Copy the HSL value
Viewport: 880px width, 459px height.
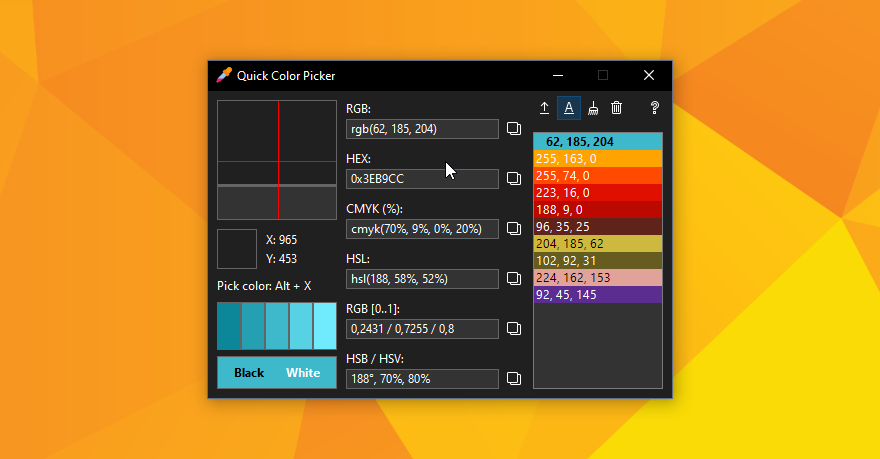pos(514,278)
